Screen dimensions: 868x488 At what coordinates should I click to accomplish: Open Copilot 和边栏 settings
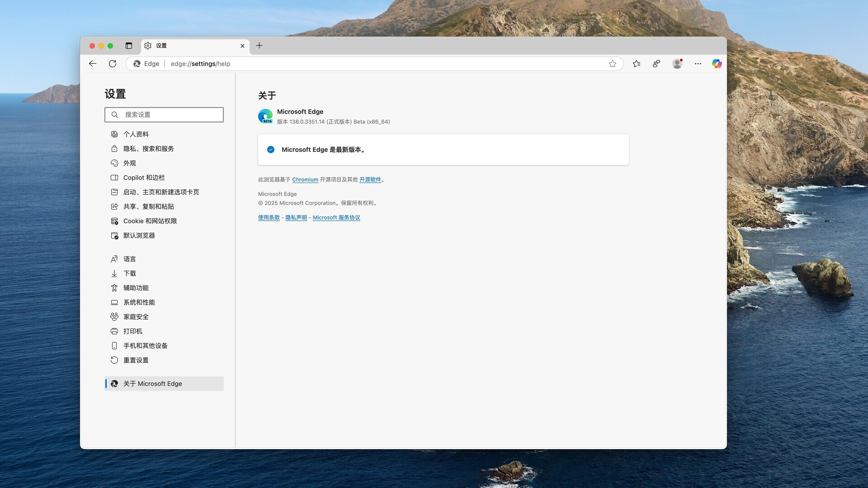pos(164,178)
